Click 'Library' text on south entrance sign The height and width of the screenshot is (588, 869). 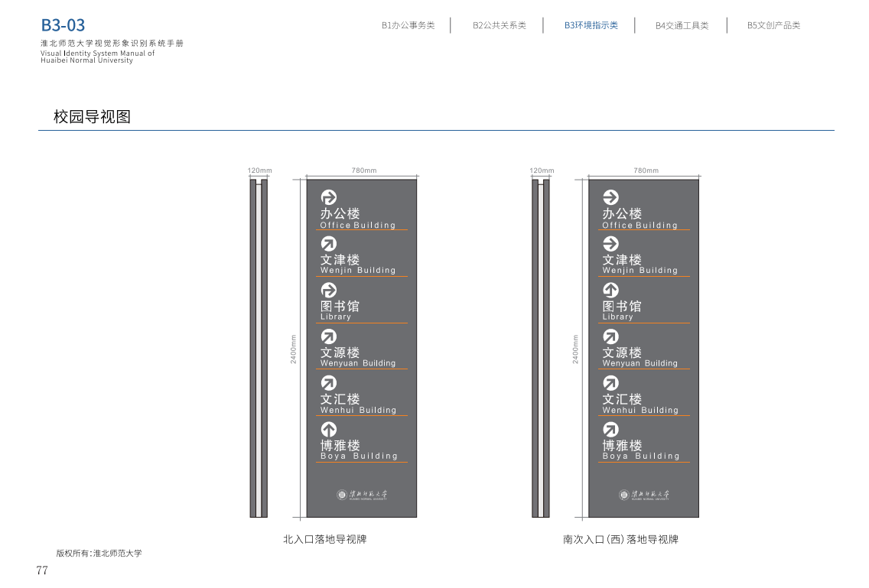618,317
